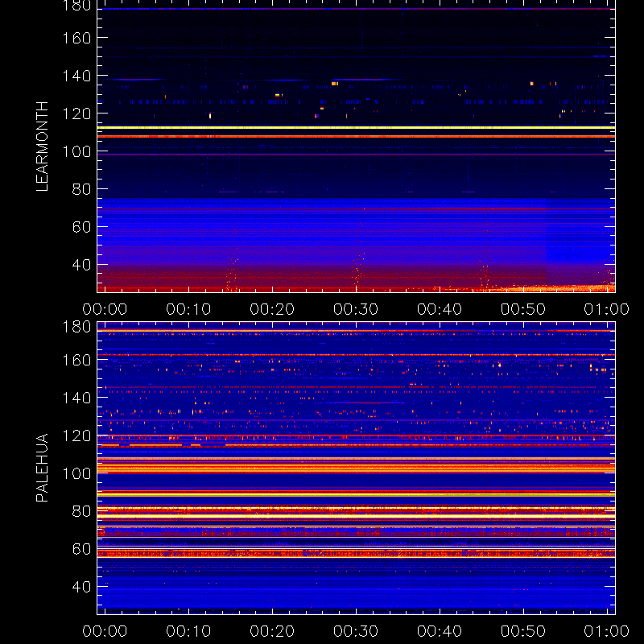Click the 00:40 time label under Learmonth plot

tap(440, 309)
